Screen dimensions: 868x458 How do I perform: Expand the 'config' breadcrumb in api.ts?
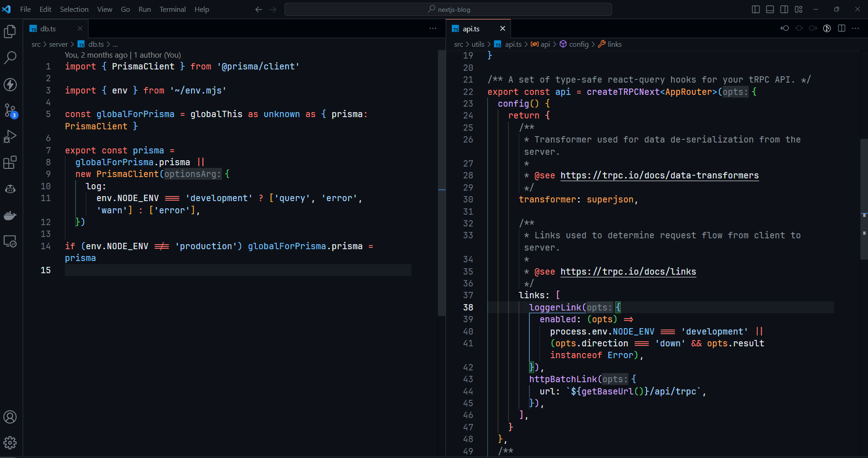coord(579,44)
